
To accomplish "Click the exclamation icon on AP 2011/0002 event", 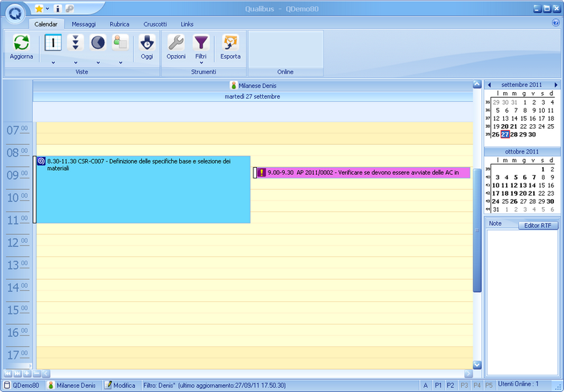I will pos(261,173).
